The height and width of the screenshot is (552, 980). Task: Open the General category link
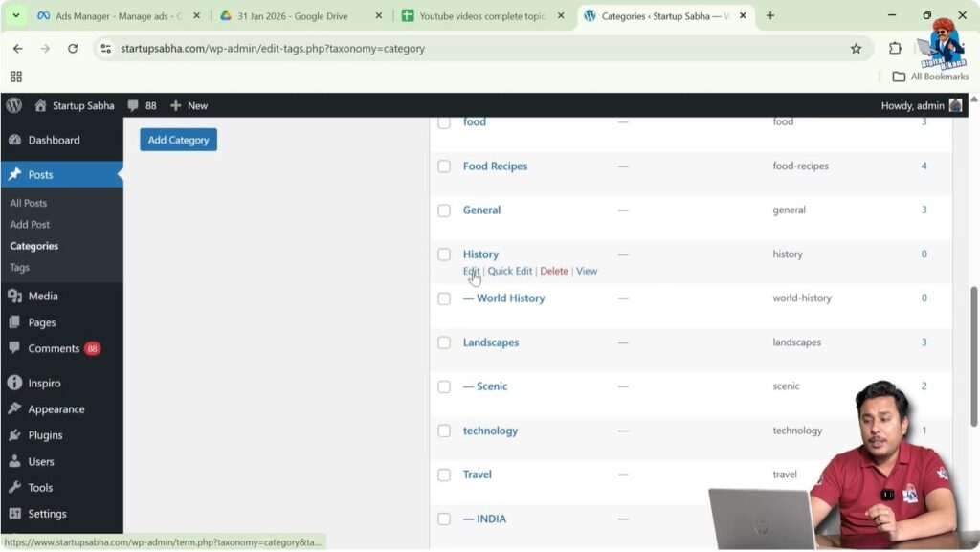[x=481, y=210]
